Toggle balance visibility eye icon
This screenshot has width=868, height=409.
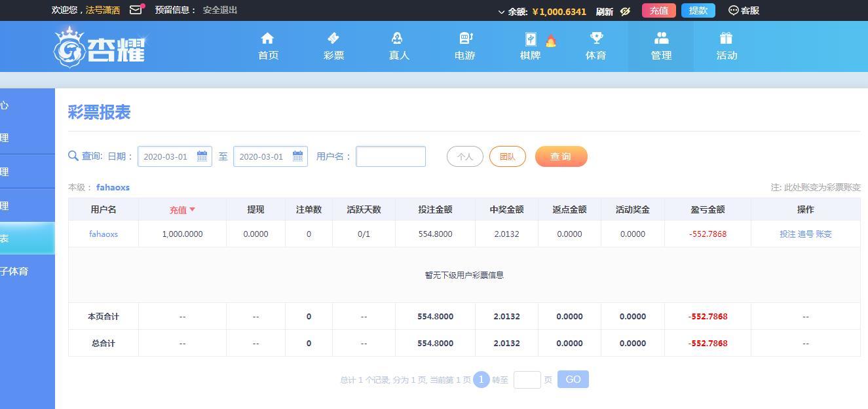(625, 11)
